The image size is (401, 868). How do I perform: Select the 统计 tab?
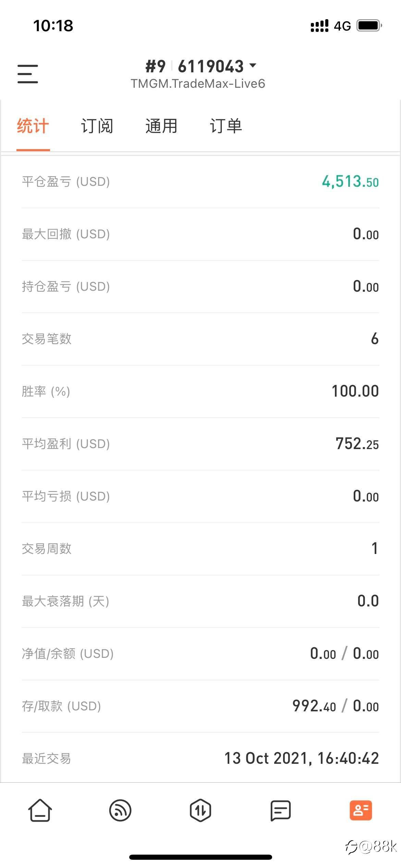click(x=33, y=126)
